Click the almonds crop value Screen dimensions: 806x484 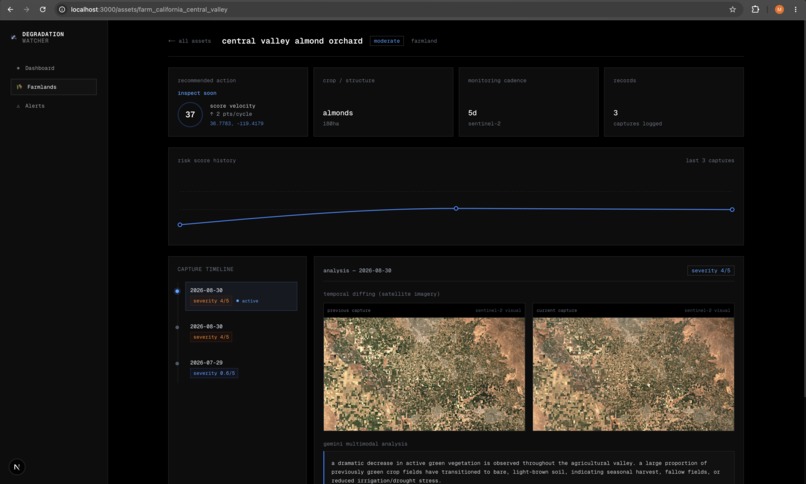coord(338,113)
